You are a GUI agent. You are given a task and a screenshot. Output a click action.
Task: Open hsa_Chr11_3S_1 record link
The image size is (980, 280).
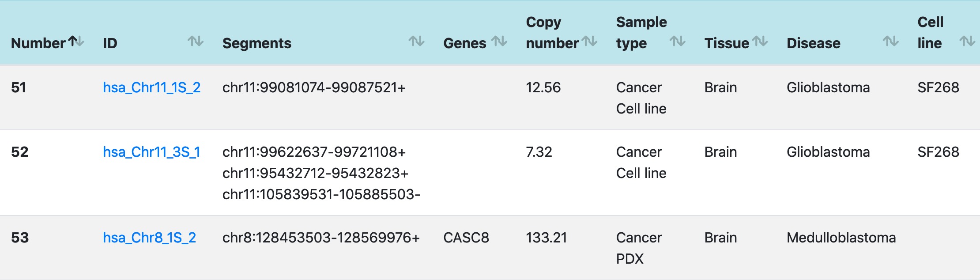tap(152, 152)
